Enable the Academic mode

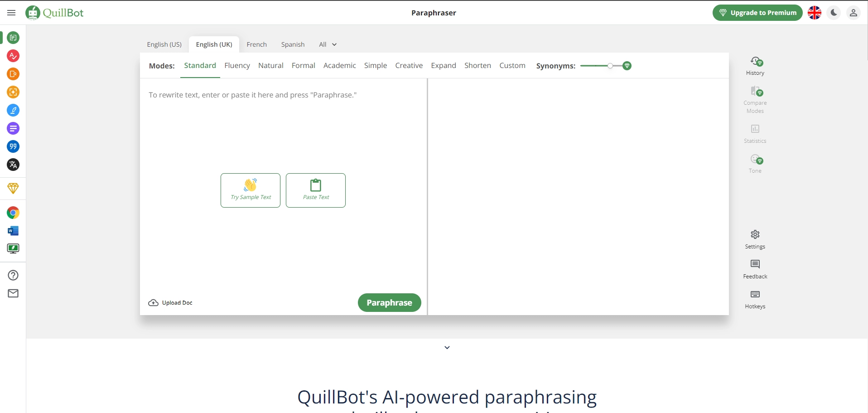tap(340, 65)
